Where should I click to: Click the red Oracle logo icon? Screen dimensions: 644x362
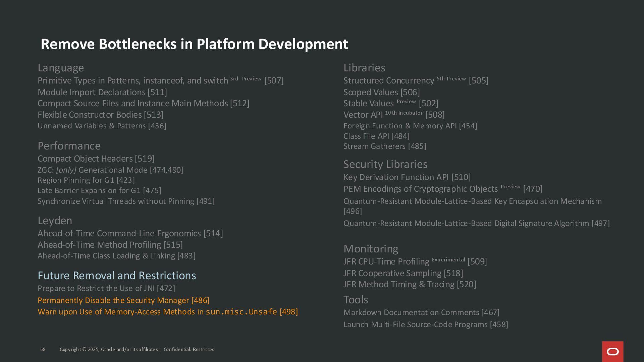pos(612,351)
